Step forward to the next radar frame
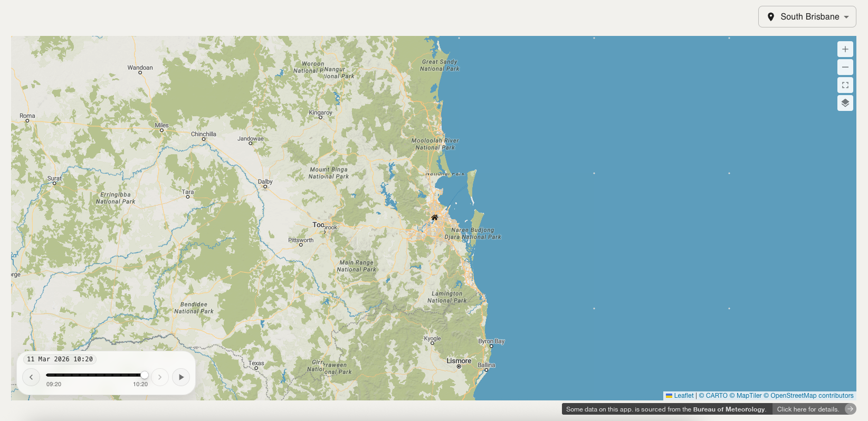868x421 pixels. (x=160, y=377)
